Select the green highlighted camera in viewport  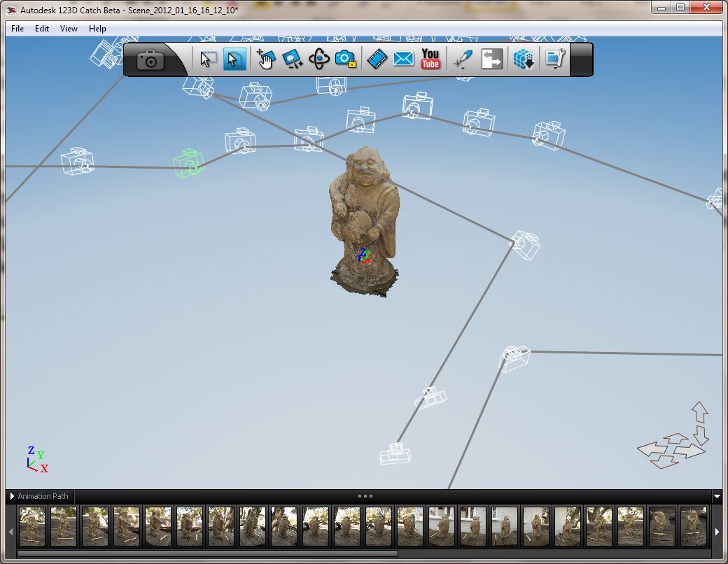(x=188, y=163)
